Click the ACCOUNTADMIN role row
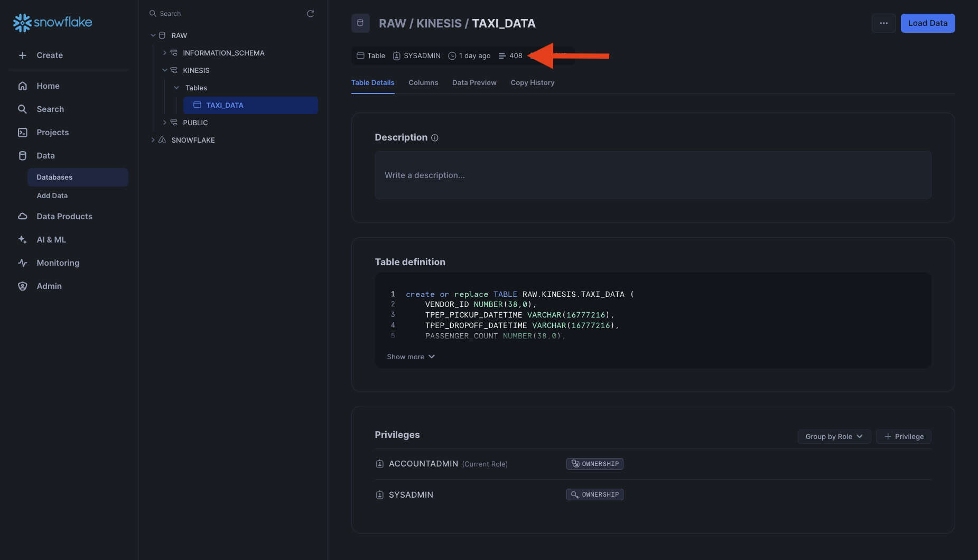 tap(653, 464)
